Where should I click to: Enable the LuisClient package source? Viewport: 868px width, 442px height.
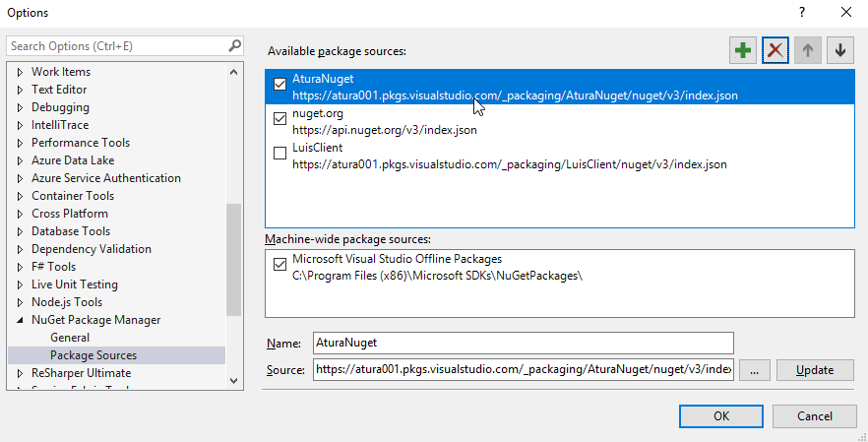click(279, 153)
